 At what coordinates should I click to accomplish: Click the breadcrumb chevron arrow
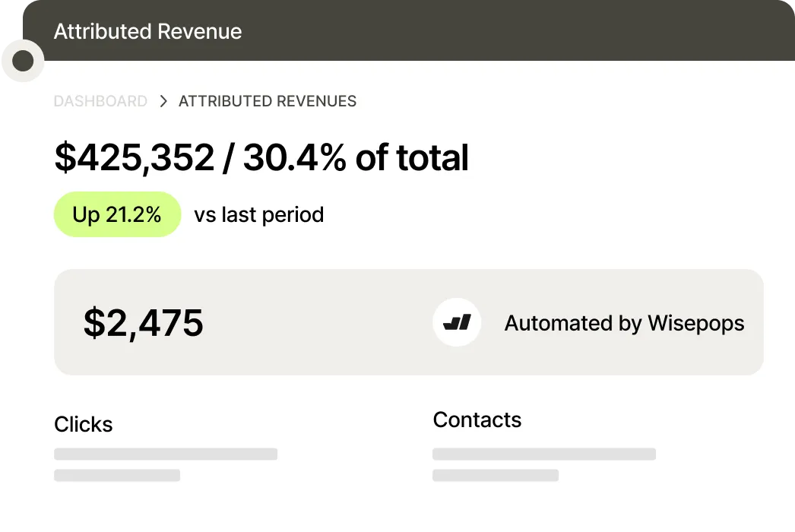coord(163,101)
